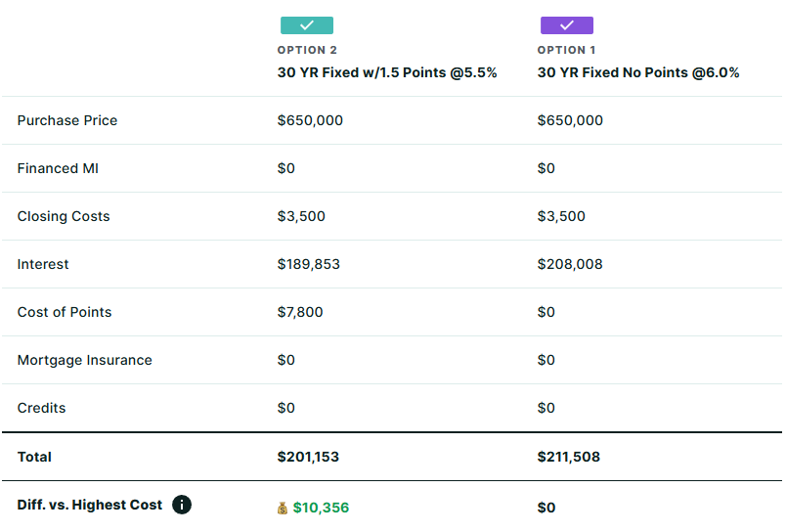This screenshot has width=787, height=532.
Task: Click the $189,853 interest value
Action: (x=309, y=264)
